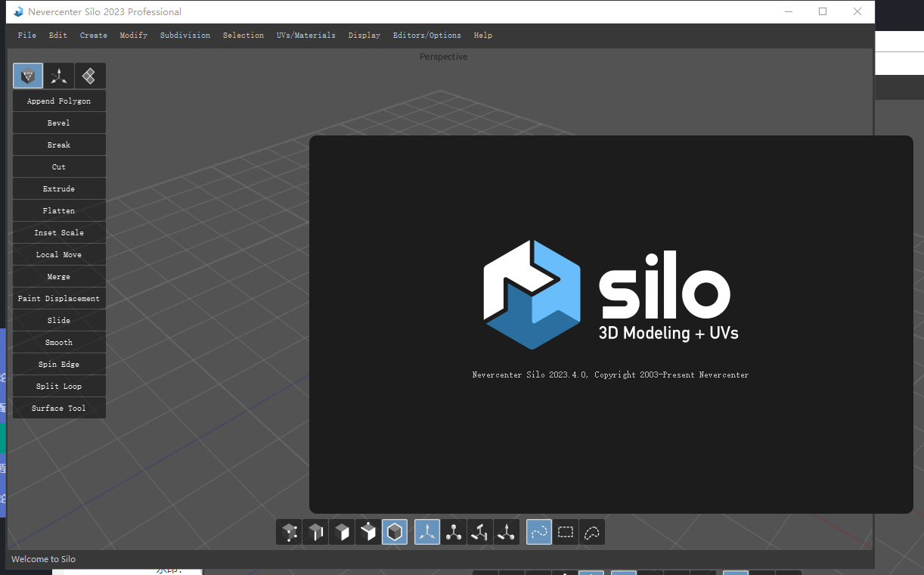Open the Modify menu
The width and height of the screenshot is (924, 575).
pyautogui.click(x=134, y=36)
